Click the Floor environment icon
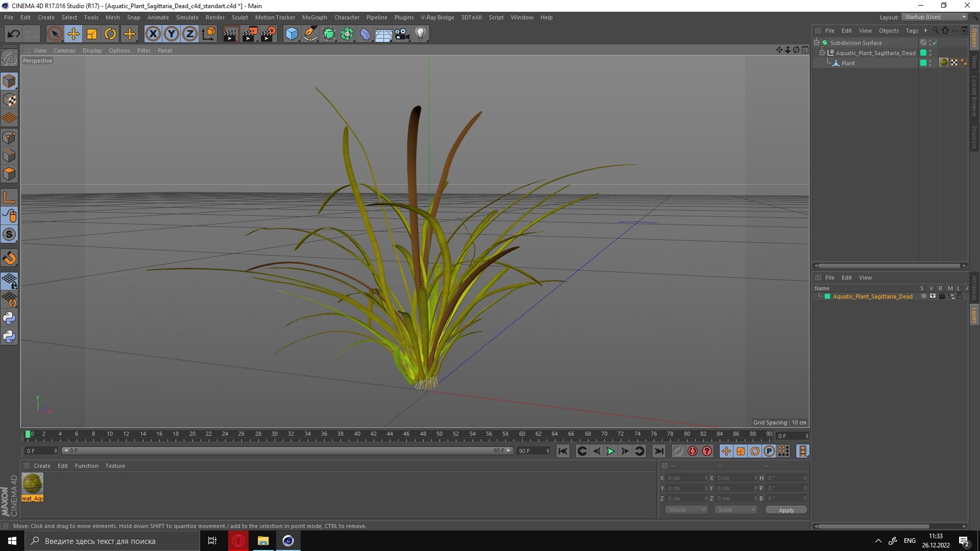Screen dimensions: 980x551 tap(384, 34)
